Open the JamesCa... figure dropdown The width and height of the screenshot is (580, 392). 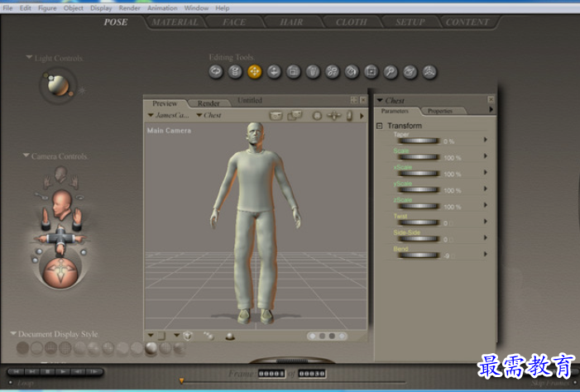[x=170, y=116]
